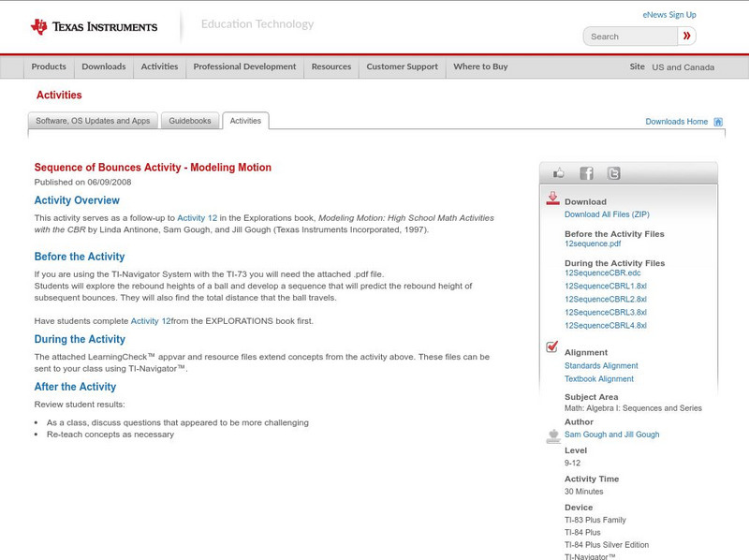Download 12SequenceCBRL2.8xl

(605, 299)
